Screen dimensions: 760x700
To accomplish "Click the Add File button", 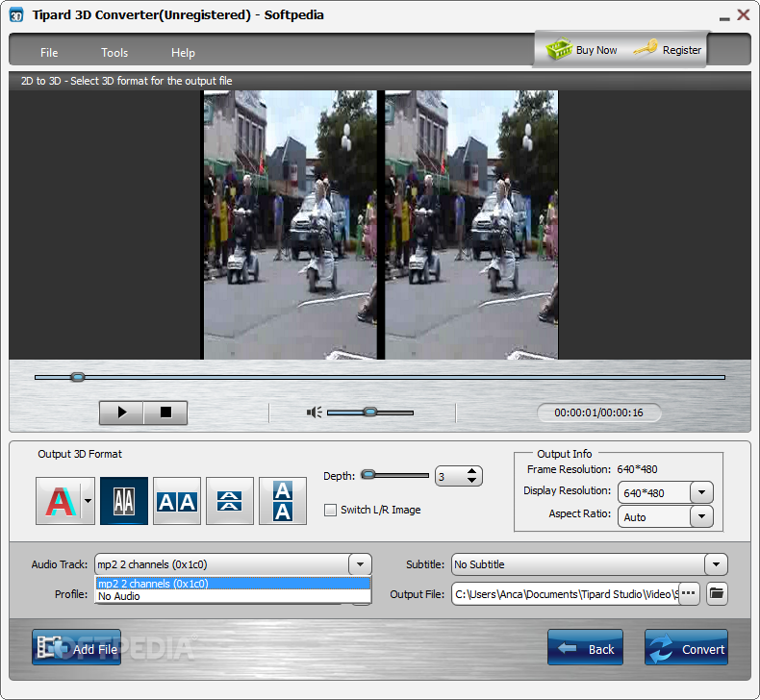I will pos(77,648).
